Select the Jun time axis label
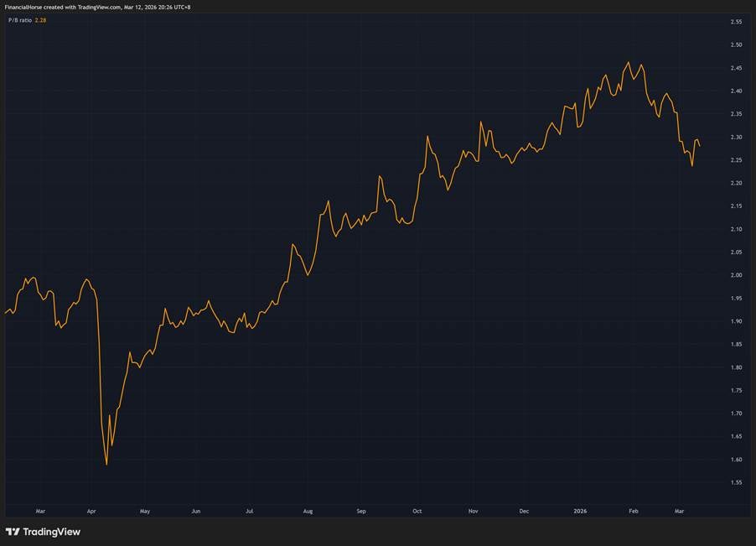Image resolution: width=756 pixels, height=546 pixels. 195,510
